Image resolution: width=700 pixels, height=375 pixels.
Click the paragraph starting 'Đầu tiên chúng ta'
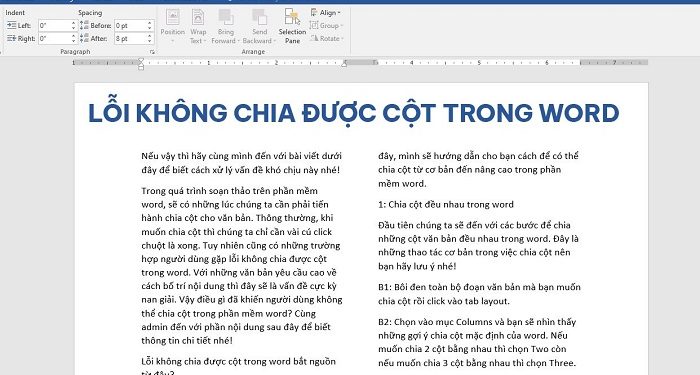tap(478, 246)
